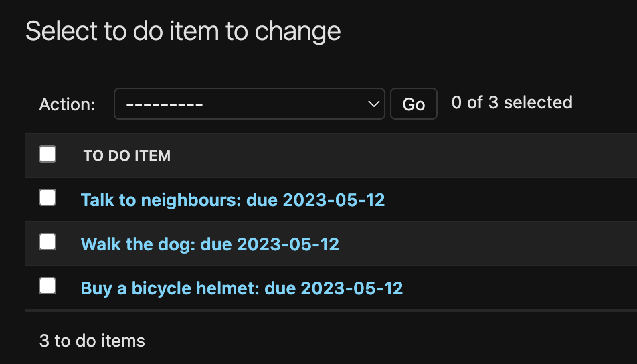Check the box for Talk to neighbours

(x=48, y=197)
